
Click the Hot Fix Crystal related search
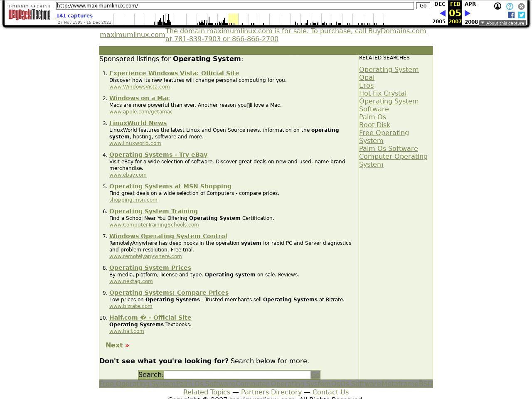click(x=382, y=94)
